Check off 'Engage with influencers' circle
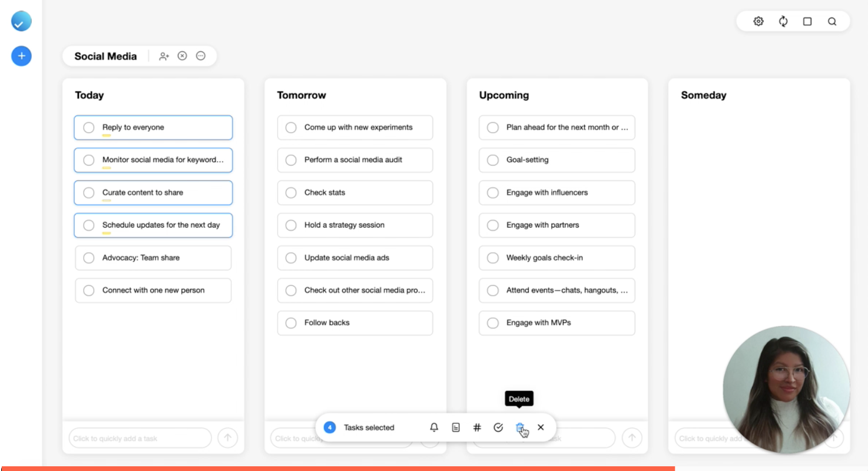Image resolution: width=868 pixels, height=471 pixels. tap(493, 193)
